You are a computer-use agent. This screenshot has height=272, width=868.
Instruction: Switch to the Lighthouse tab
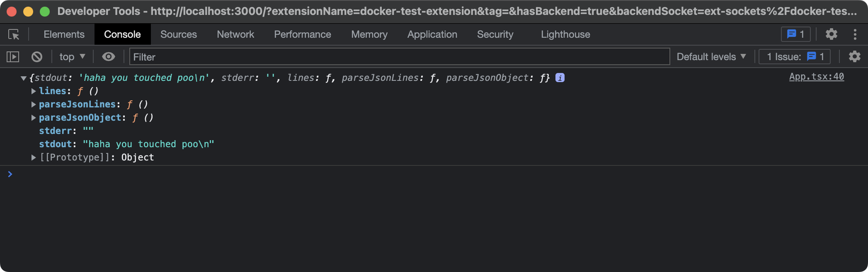coord(565,34)
